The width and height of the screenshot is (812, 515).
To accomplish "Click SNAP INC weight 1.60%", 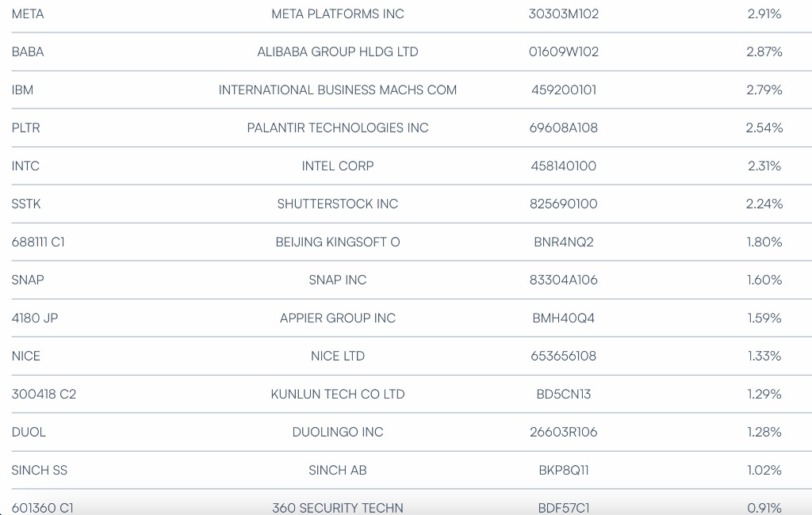I will (764, 280).
